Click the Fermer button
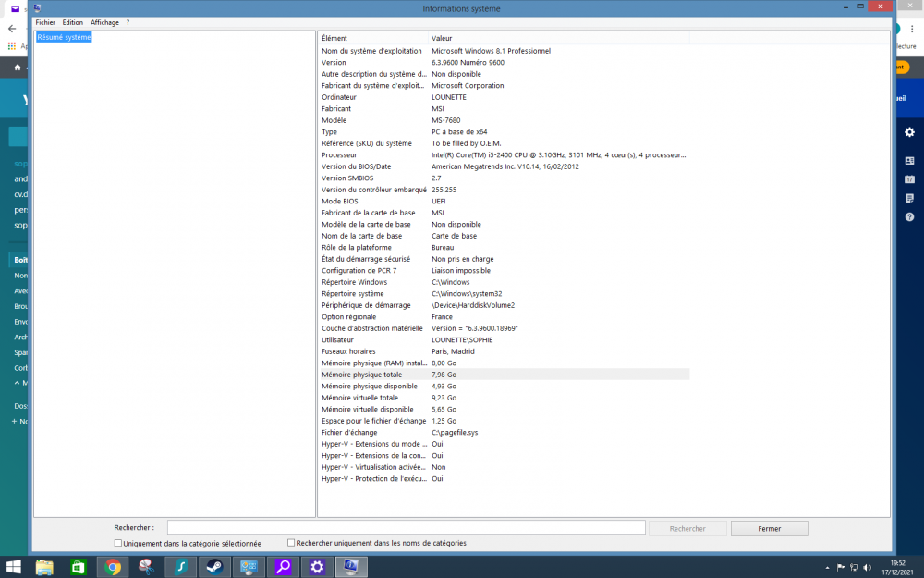Viewport: 924px width, 578px height. (770, 527)
